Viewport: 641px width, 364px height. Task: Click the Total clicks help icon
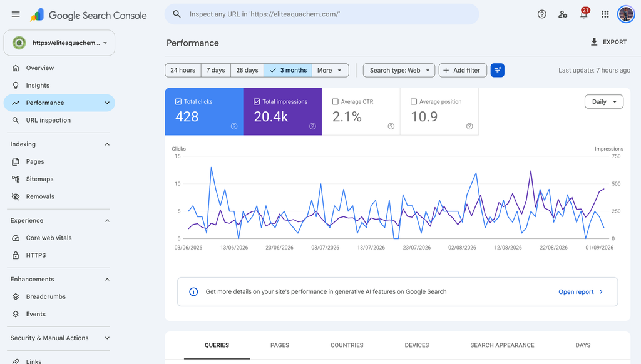[x=234, y=126]
